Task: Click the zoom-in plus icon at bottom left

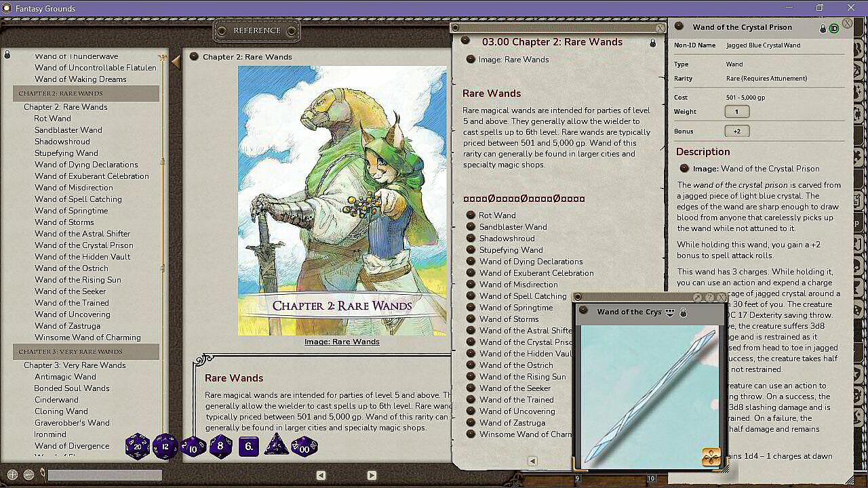Action: (x=12, y=475)
